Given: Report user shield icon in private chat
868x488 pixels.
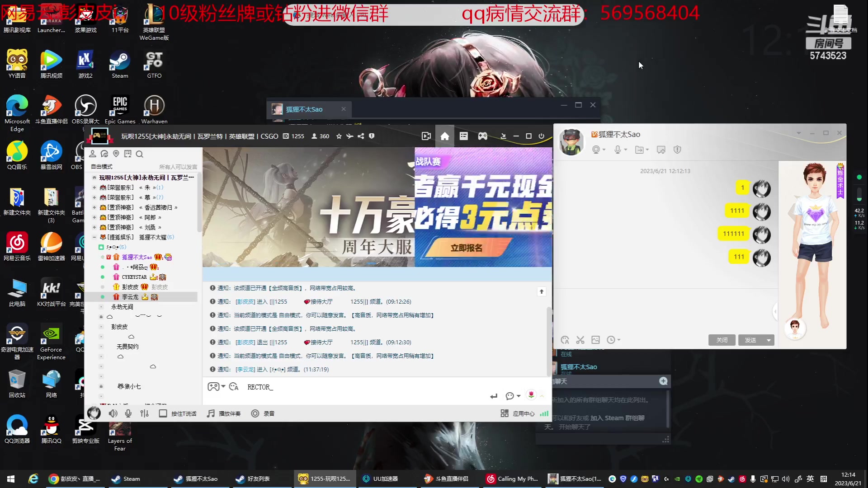Looking at the screenshot, I should [677, 150].
